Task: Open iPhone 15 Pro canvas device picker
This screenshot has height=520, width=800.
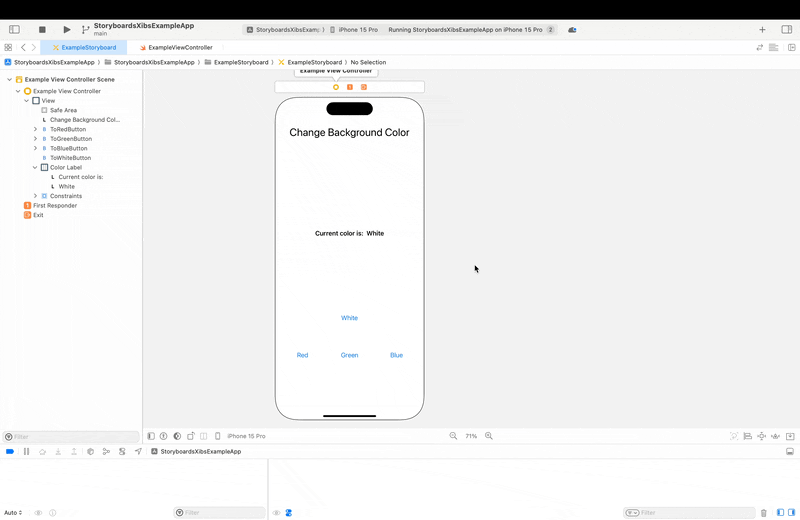Action: tap(241, 436)
